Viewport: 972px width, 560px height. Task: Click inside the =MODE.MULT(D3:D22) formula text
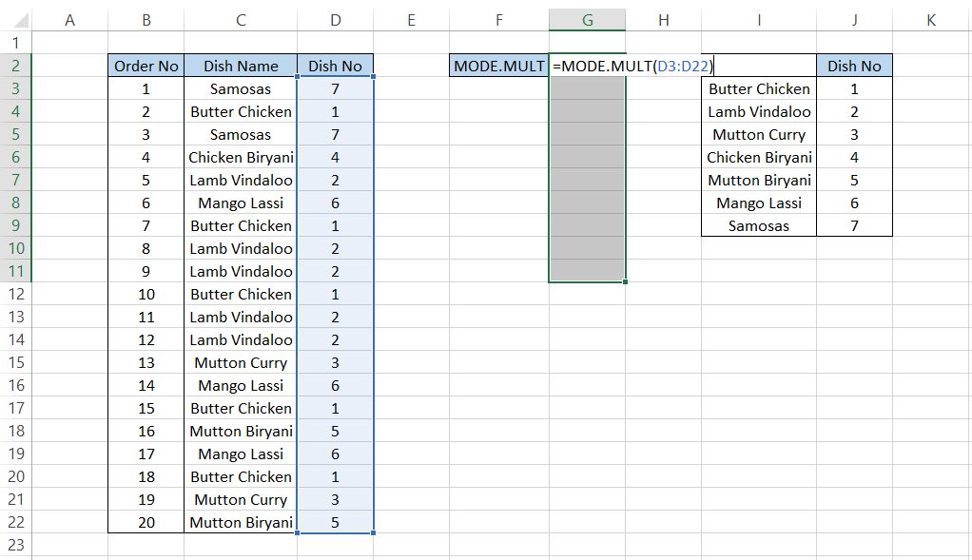[x=632, y=66]
